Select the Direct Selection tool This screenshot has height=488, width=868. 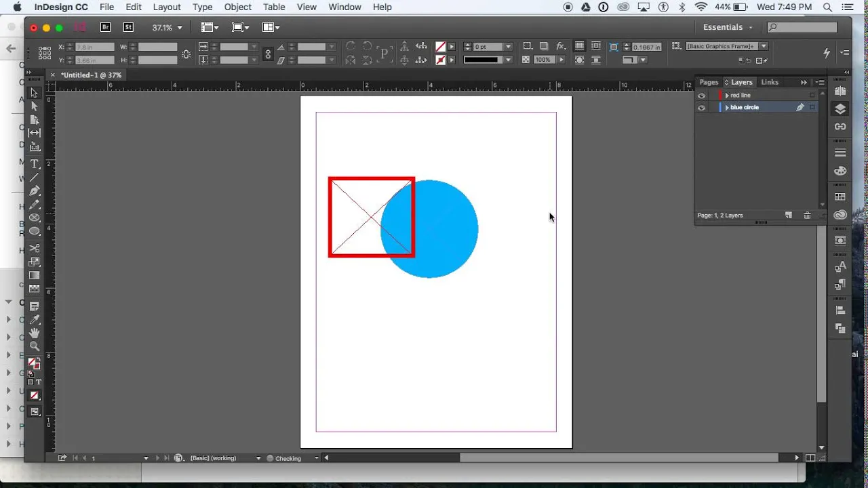click(34, 106)
